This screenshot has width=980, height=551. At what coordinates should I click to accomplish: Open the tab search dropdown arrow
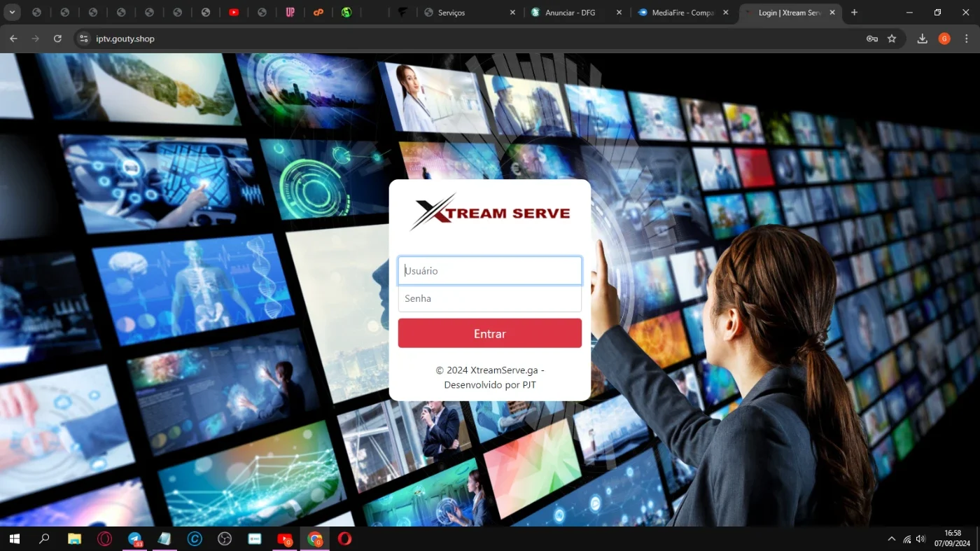pos(12,13)
